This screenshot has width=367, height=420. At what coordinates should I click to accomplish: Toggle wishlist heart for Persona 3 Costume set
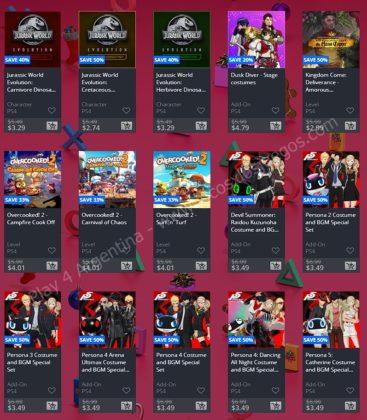pyautogui.click(x=52, y=390)
